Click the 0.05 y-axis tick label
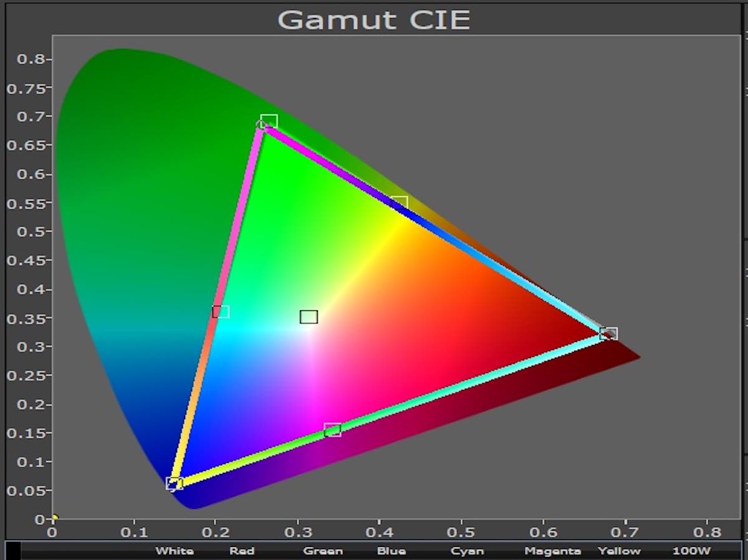Screen dimensions: 748x560 pyautogui.click(x=25, y=491)
